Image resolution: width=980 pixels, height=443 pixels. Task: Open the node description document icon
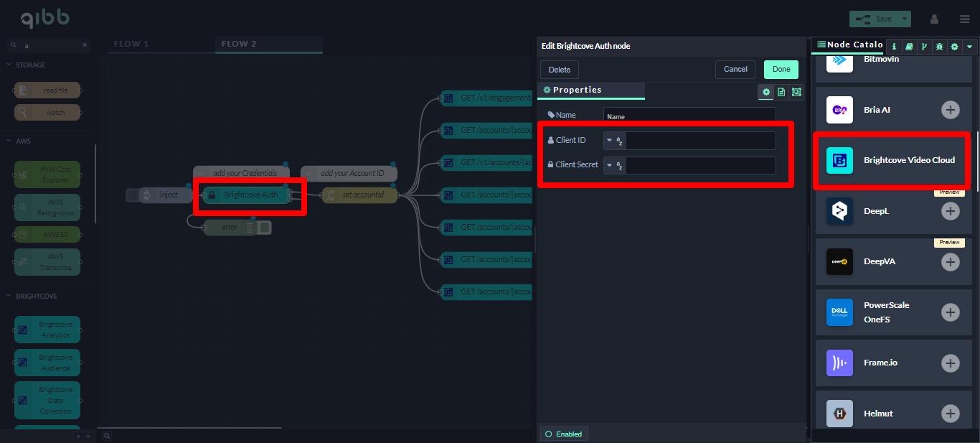click(781, 92)
